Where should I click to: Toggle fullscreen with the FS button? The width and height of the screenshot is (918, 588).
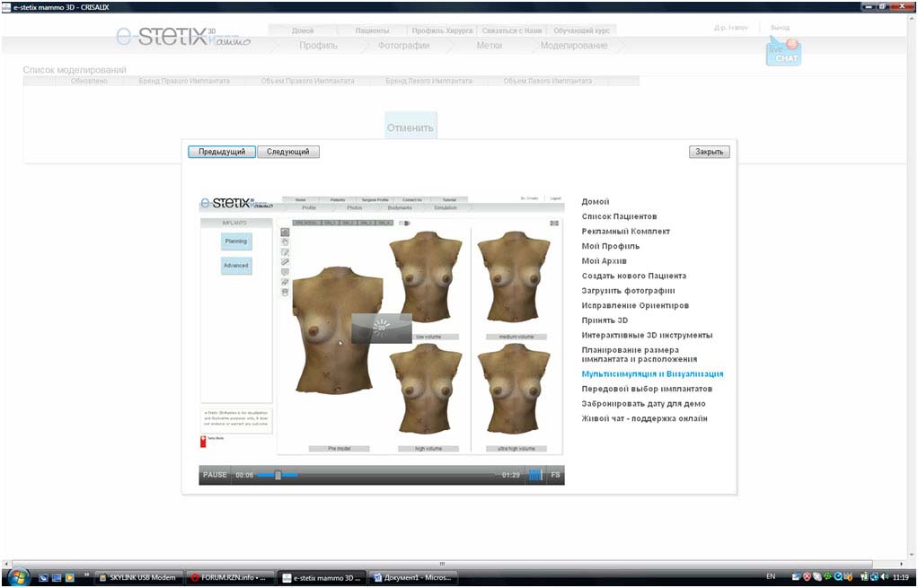(555, 475)
